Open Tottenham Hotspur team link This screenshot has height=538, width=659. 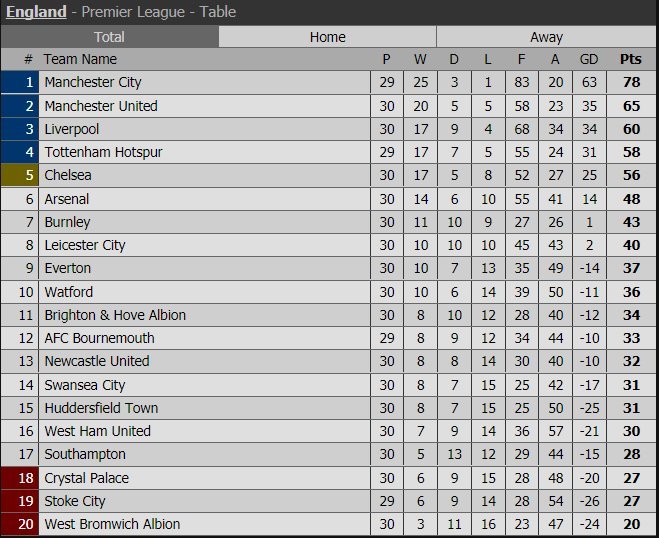[103, 152]
